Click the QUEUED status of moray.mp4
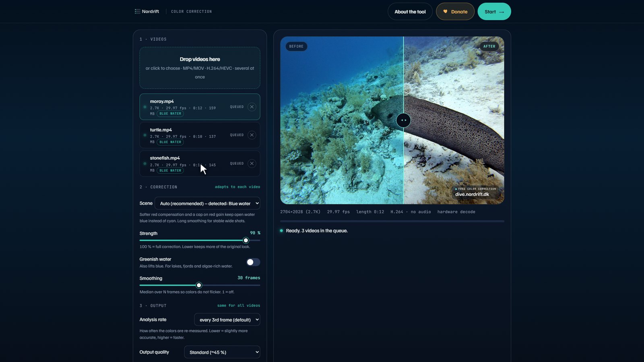 pos(237,107)
